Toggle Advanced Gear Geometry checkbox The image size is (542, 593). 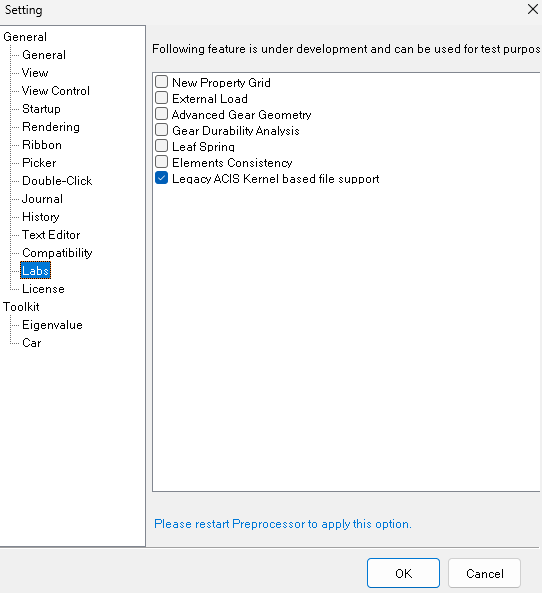[x=162, y=114]
